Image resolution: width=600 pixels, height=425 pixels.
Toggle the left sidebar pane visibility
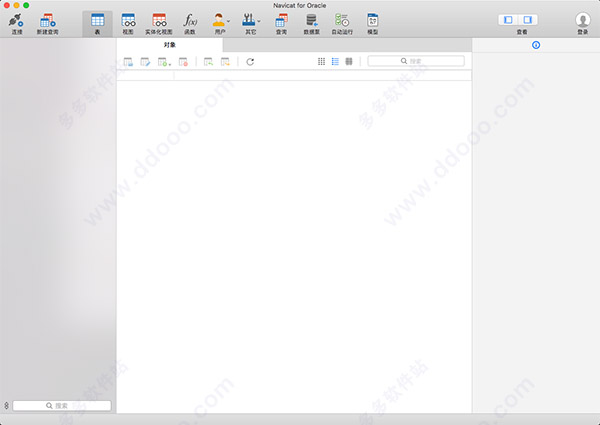pyautogui.click(x=508, y=20)
